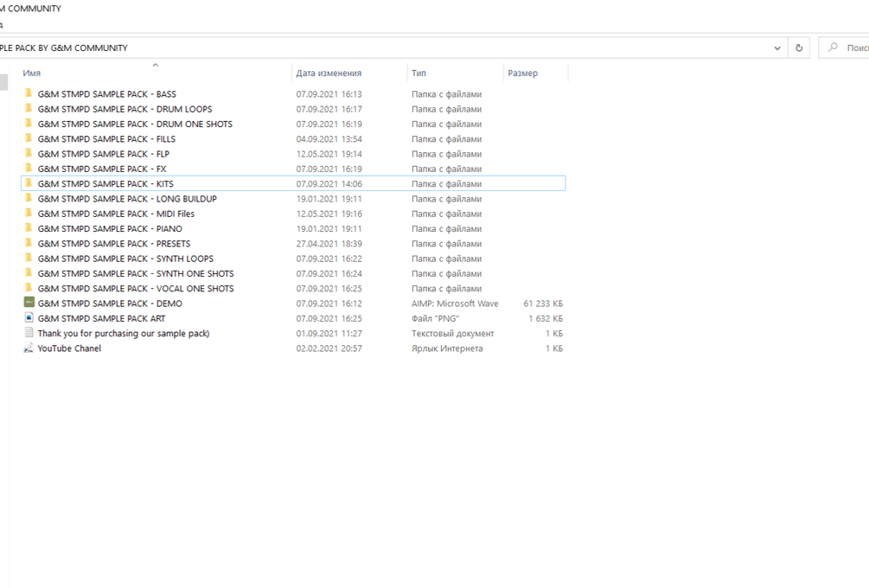
Task: Click the BASS folder icon
Action: (x=29, y=93)
